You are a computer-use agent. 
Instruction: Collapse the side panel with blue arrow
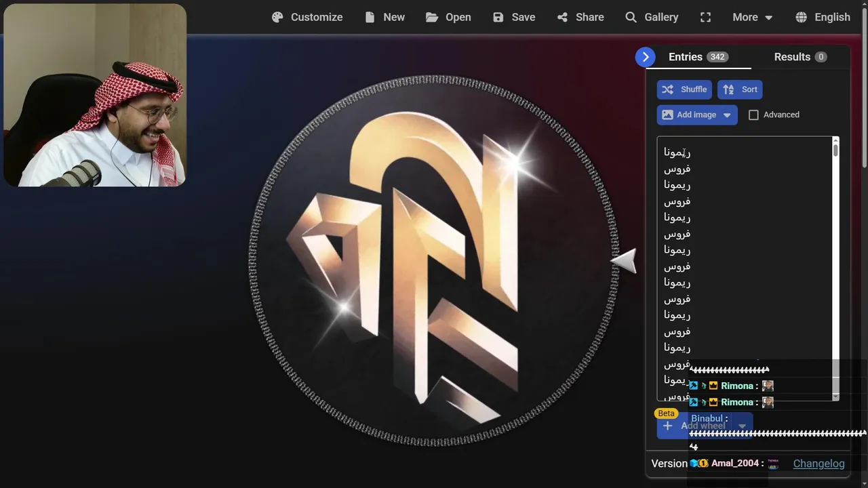(x=645, y=57)
